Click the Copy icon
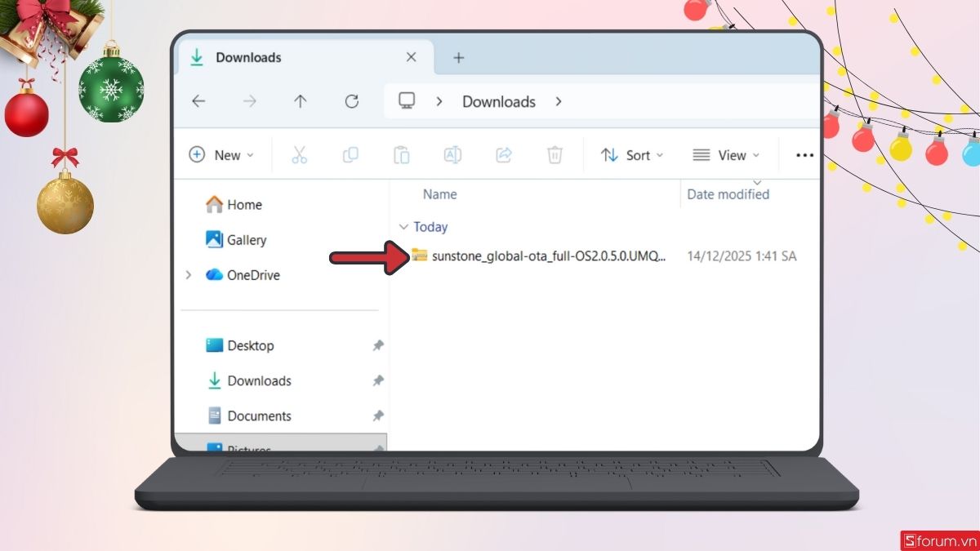 click(x=350, y=154)
